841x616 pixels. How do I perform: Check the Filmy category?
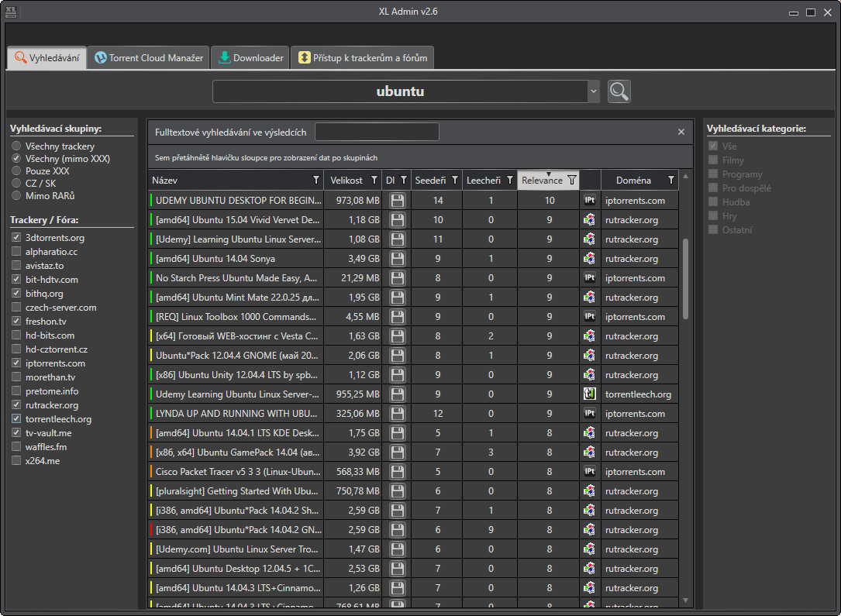(713, 160)
